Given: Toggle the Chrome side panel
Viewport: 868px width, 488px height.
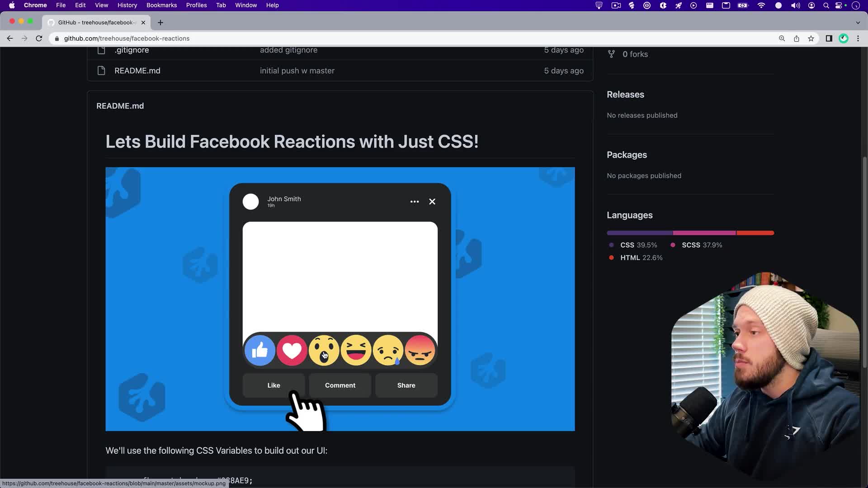Looking at the screenshot, I should click(829, 38).
